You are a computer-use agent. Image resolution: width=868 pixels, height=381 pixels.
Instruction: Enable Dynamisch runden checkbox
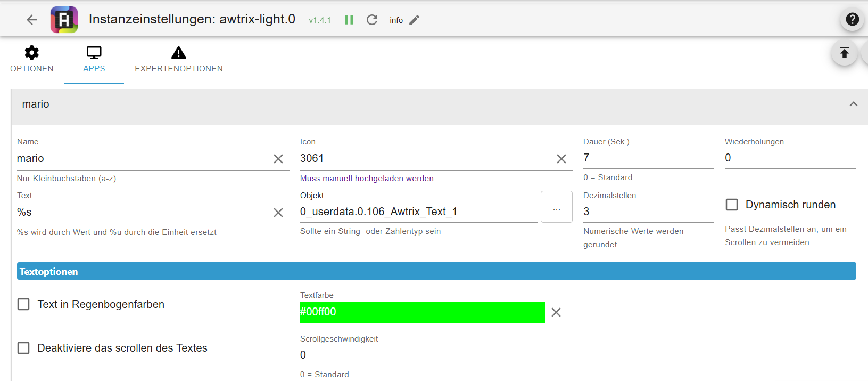tap(732, 205)
